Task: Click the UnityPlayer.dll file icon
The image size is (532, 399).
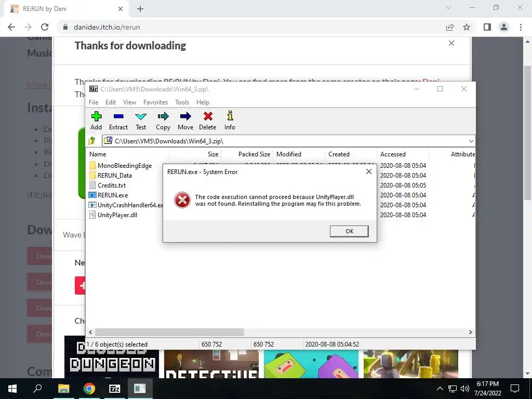Action: [x=92, y=215]
